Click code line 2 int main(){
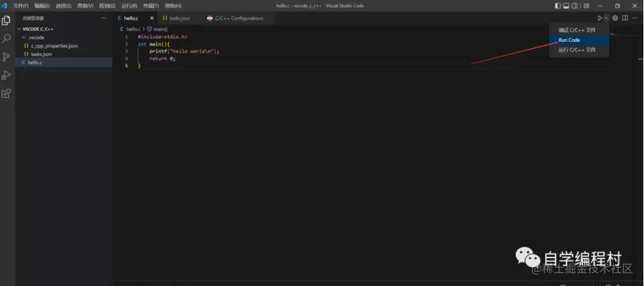 click(x=153, y=44)
